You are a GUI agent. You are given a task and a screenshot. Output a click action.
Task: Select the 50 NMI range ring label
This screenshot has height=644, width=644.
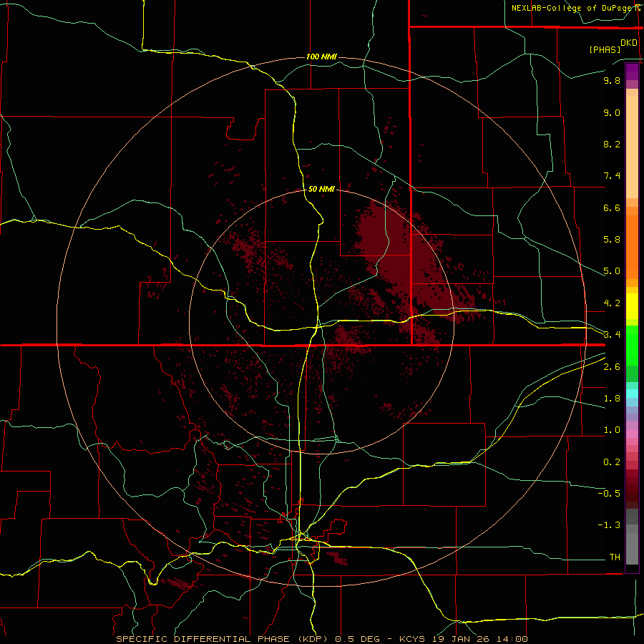pos(321,189)
